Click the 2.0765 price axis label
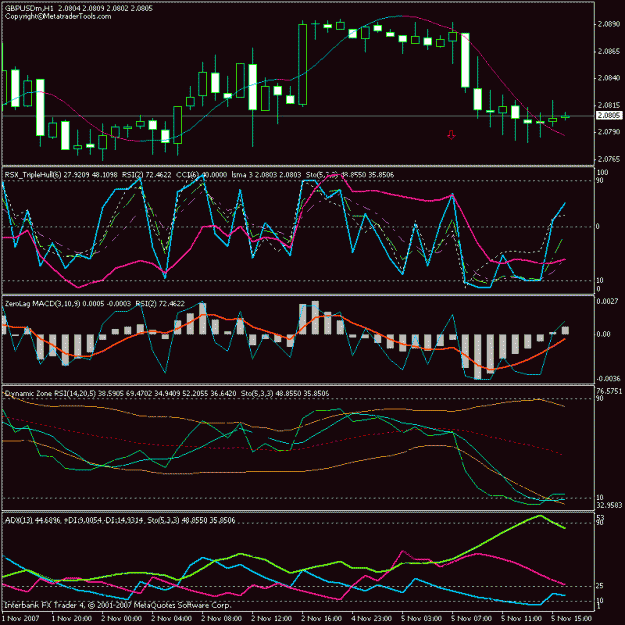The width and height of the screenshot is (625, 625). click(x=609, y=159)
